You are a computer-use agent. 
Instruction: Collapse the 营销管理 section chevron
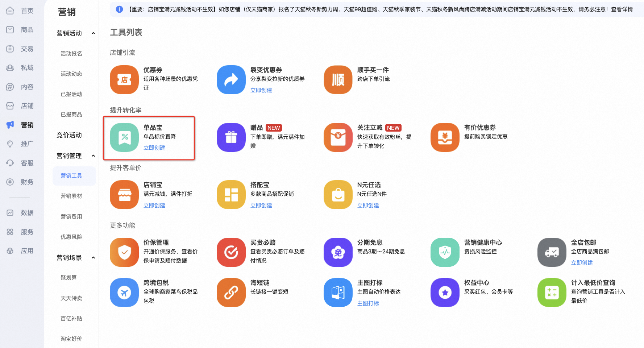93,156
